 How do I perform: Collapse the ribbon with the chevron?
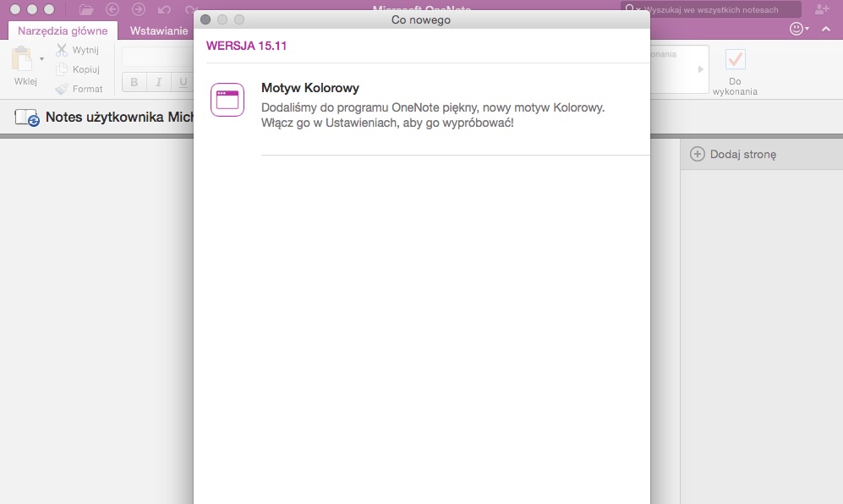click(828, 29)
